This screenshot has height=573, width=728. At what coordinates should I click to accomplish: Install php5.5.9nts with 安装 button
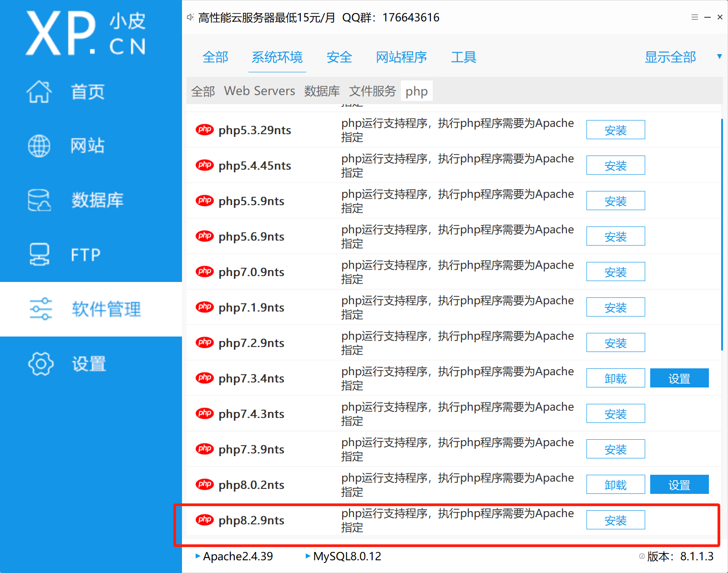click(616, 201)
